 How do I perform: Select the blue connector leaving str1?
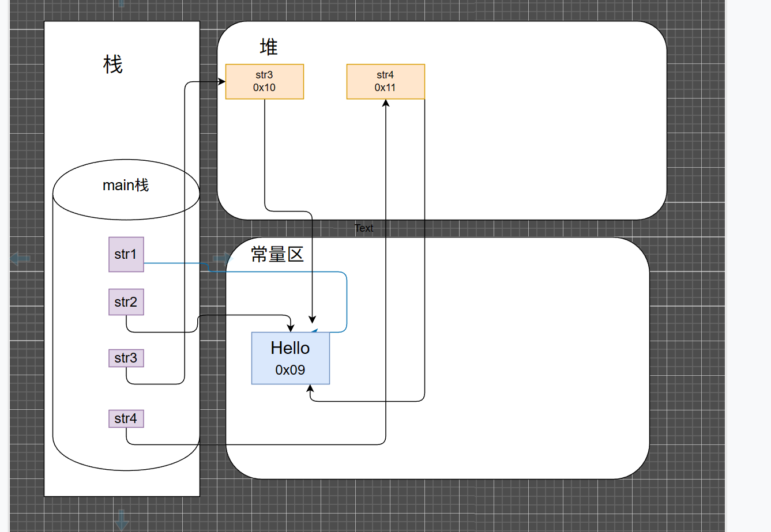(x=347, y=300)
